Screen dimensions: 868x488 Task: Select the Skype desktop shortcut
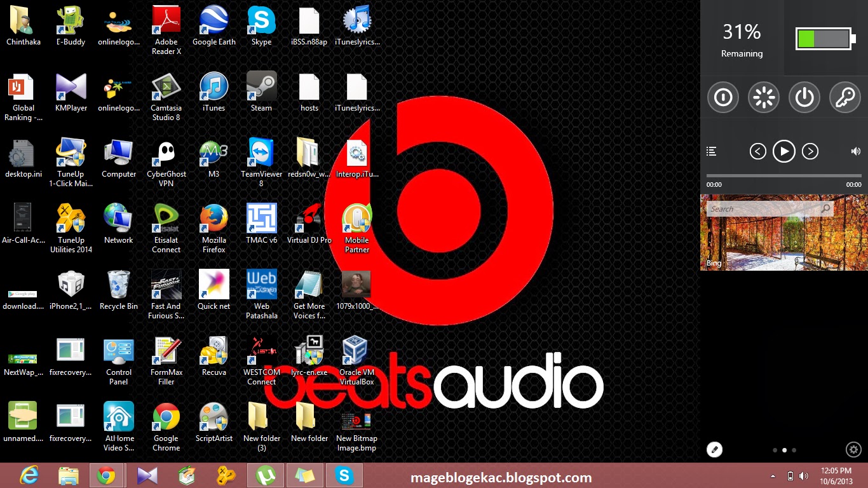point(261,25)
